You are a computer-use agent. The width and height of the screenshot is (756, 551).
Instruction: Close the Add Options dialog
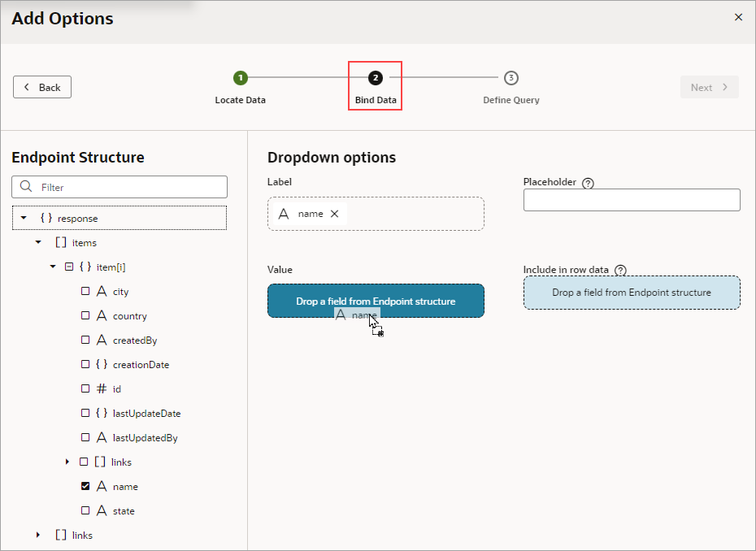pos(738,17)
